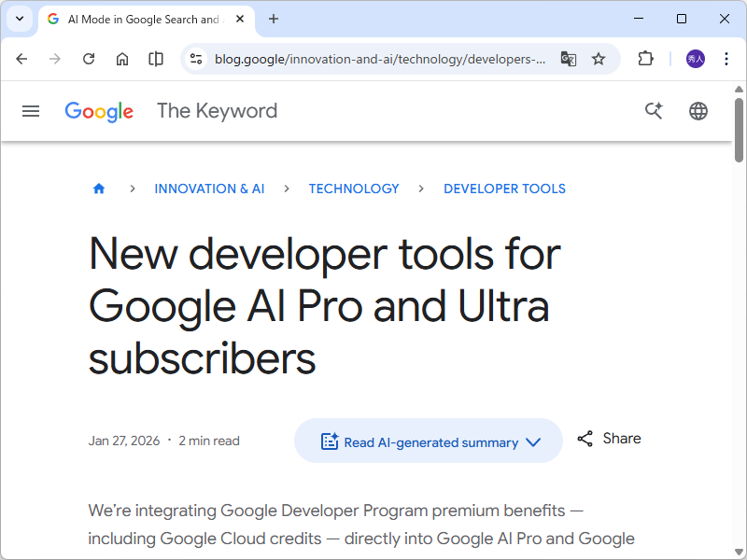Open the AI search sparkle icon
The height and width of the screenshot is (560, 747).
point(654,111)
